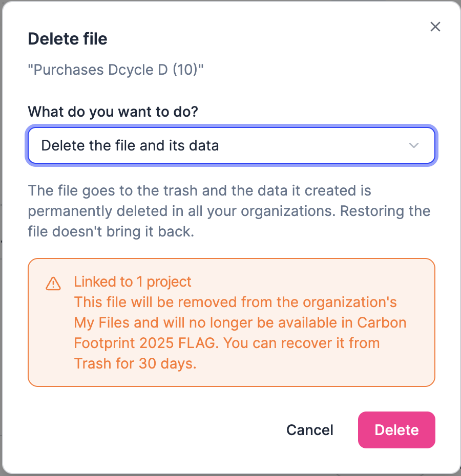Click the 'Delete file' dialog title
This screenshot has width=461, height=476.
click(x=68, y=39)
